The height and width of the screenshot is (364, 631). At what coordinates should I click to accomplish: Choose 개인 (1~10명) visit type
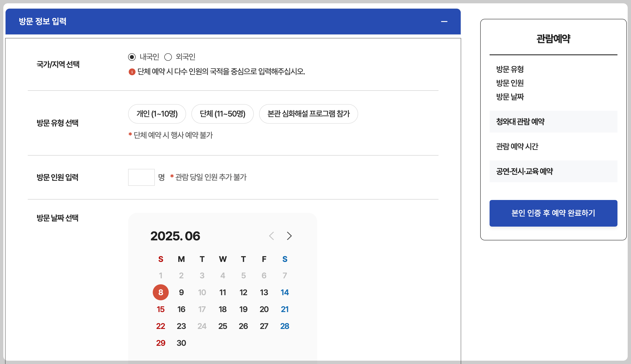[x=157, y=114]
